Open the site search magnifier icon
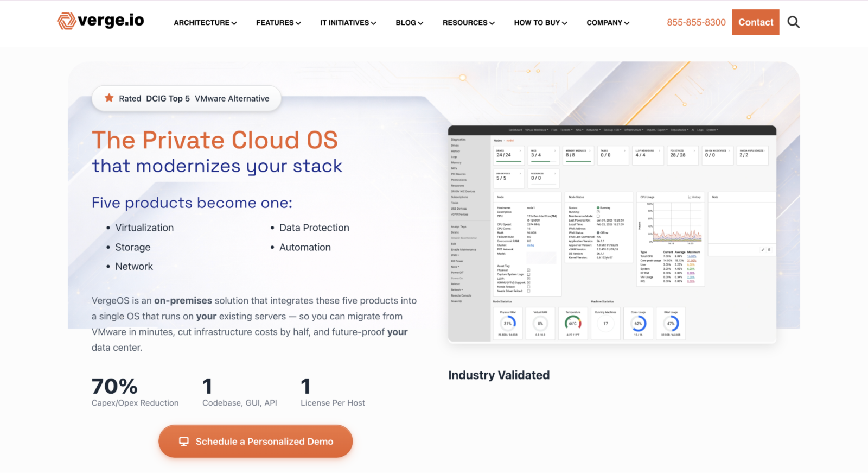Image resolution: width=868 pixels, height=473 pixels. 793,22
